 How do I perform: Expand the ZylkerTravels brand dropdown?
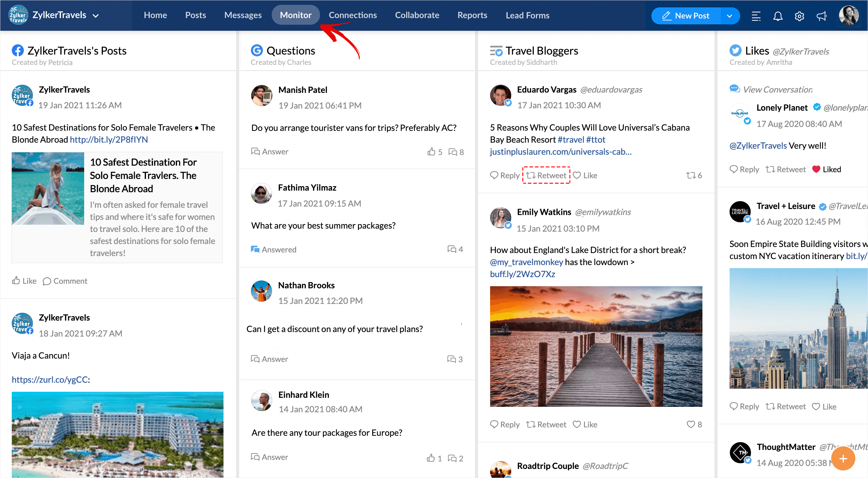(96, 16)
